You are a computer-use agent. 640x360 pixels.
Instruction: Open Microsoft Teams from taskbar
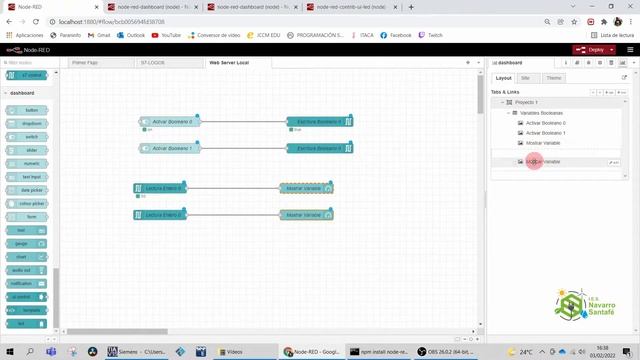click(51, 351)
